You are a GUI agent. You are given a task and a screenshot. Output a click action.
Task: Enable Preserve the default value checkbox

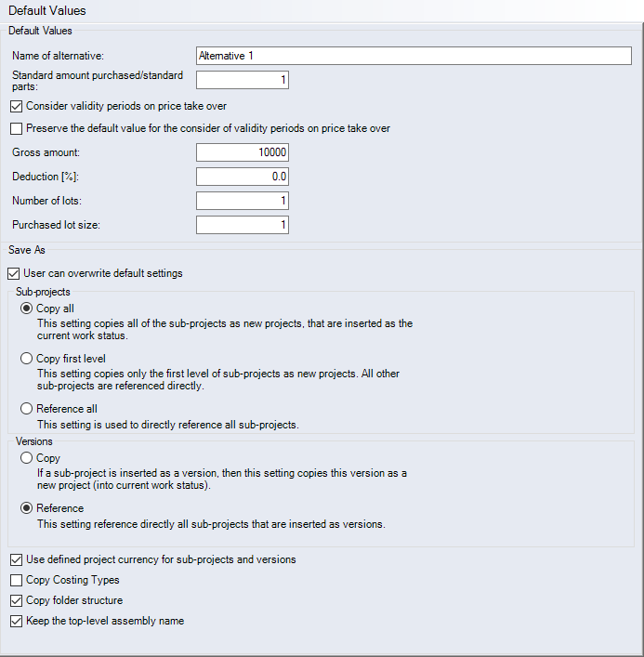click(16, 128)
